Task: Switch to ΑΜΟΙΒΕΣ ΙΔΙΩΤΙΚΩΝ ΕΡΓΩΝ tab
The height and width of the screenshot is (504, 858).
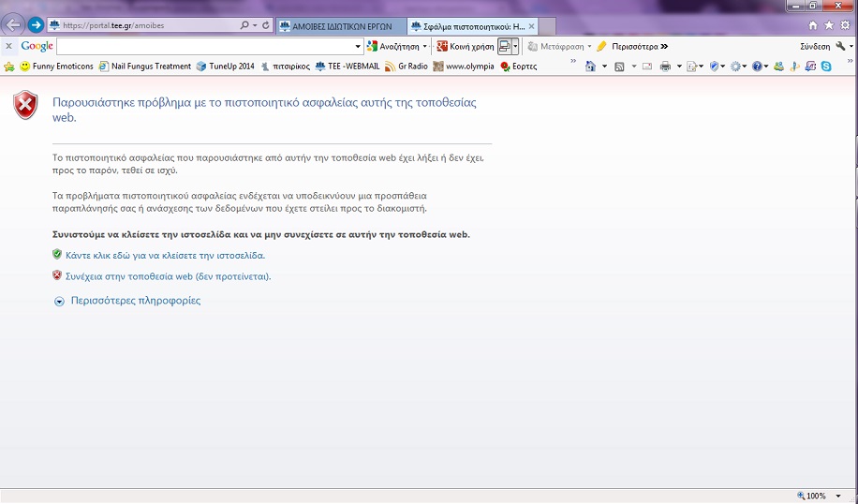Action: pos(341,26)
